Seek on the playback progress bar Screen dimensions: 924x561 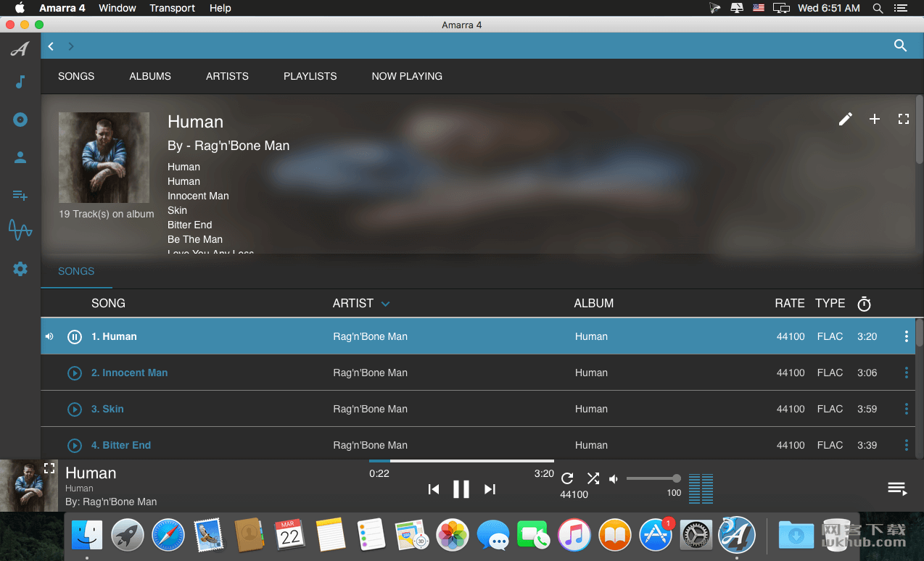tap(461, 461)
